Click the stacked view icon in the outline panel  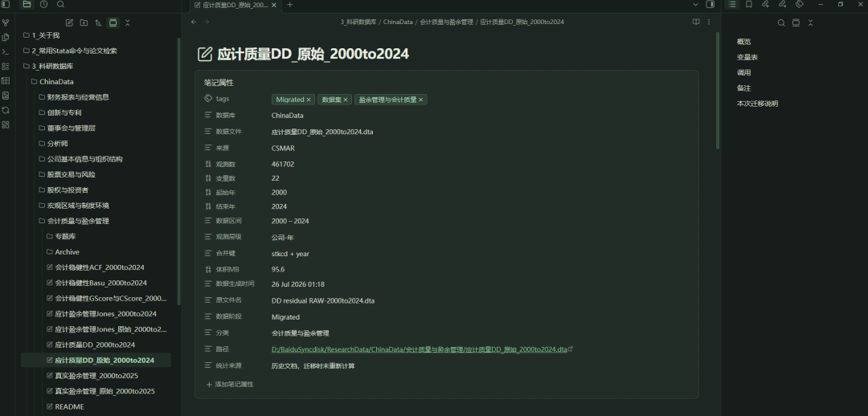pos(796,22)
